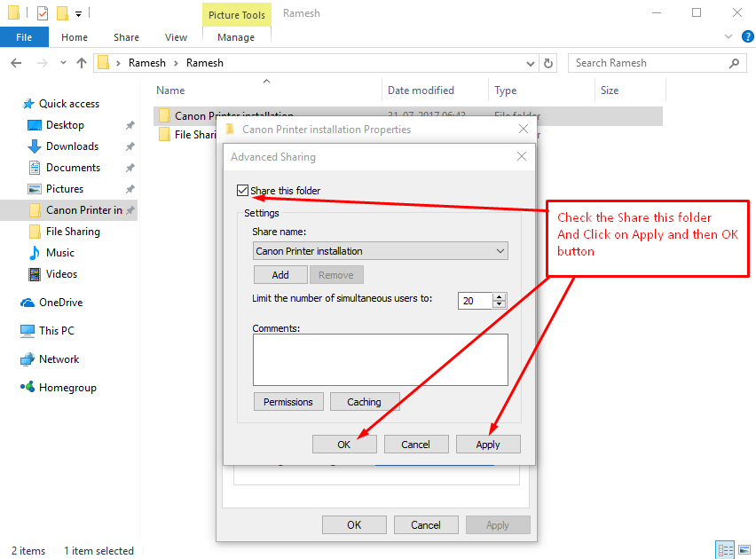The width and height of the screenshot is (756, 559).
Task: Click the Caching button
Action: tap(365, 401)
